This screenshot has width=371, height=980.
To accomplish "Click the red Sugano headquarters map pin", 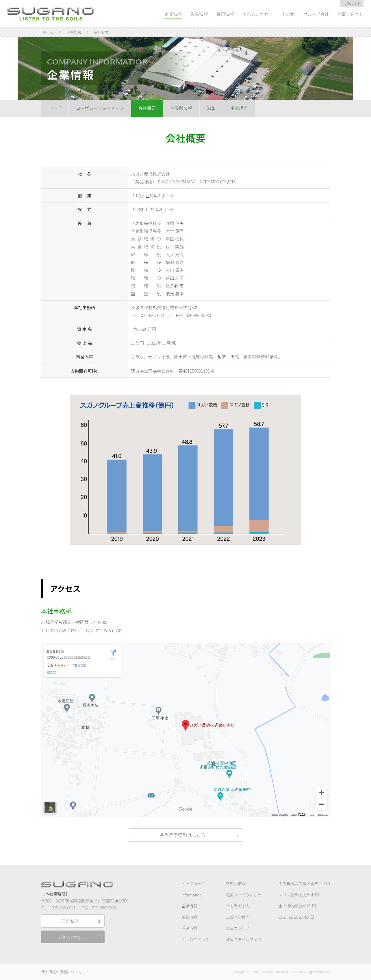I will point(185,725).
